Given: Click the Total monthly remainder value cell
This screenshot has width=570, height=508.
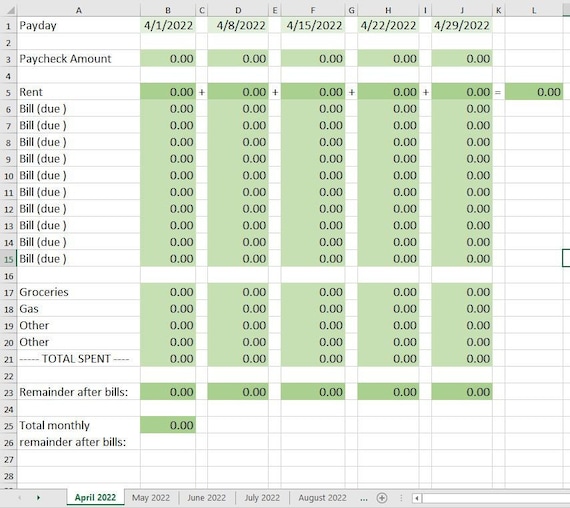Looking at the screenshot, I should (x=168, y=425).
